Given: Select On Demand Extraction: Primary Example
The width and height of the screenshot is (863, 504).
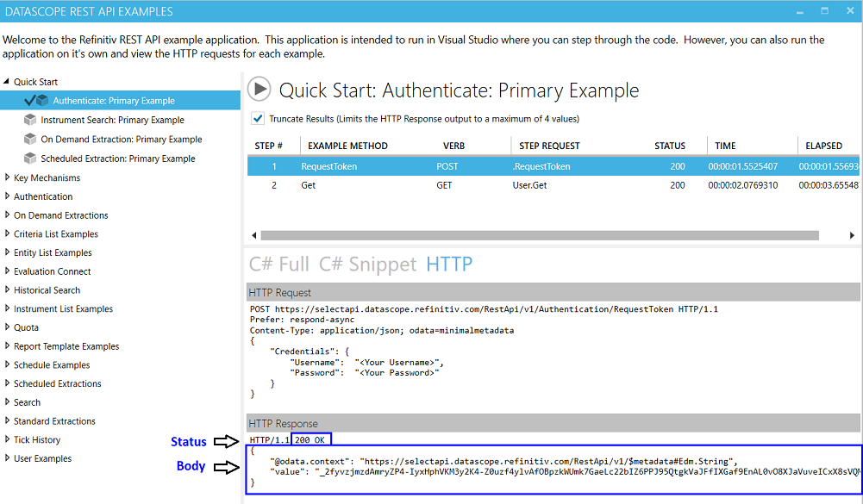Looking at the screenshot, I should (121, 139).
